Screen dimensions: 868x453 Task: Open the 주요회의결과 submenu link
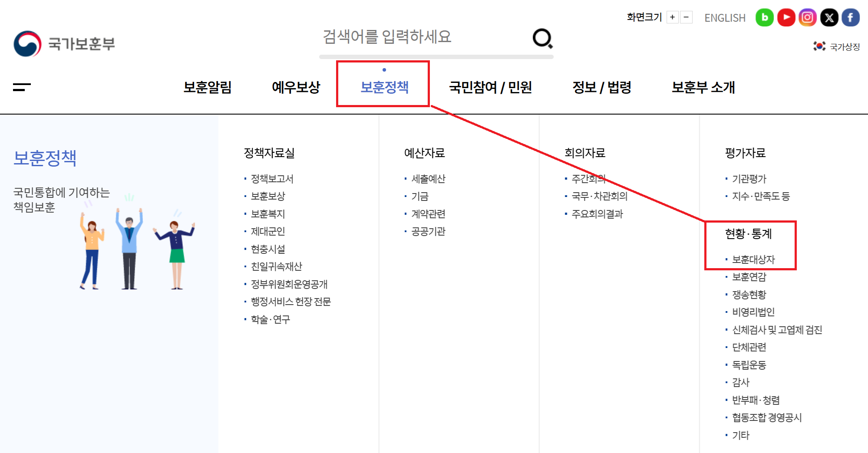[597, 214]
